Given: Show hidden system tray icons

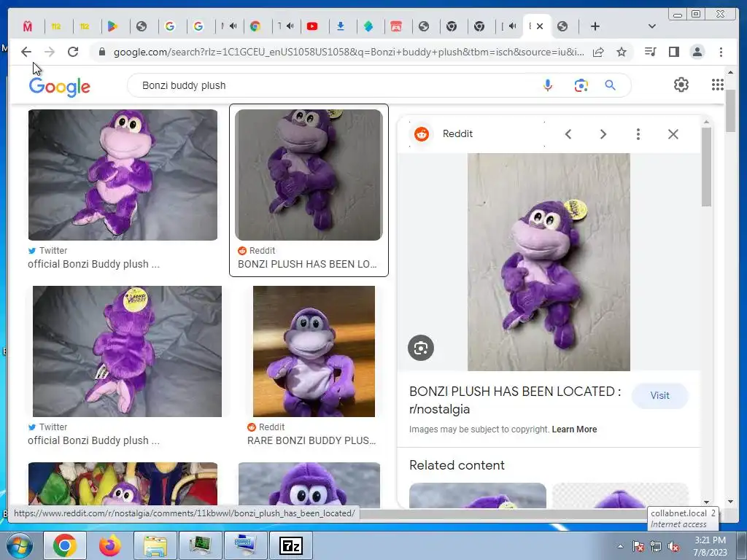Looking at the screenshot, I should click(x=620, y=547).
